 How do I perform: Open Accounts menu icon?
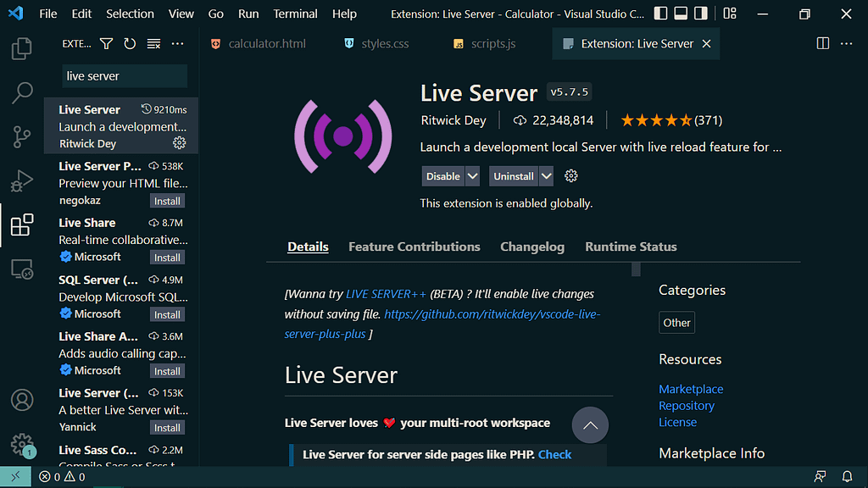(x=22, y=400)
